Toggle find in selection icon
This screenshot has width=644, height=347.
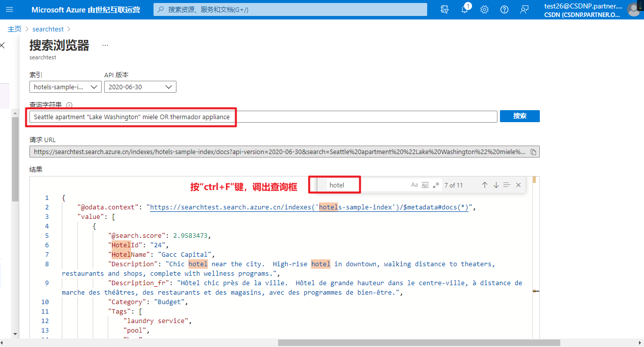pos(507,185)
